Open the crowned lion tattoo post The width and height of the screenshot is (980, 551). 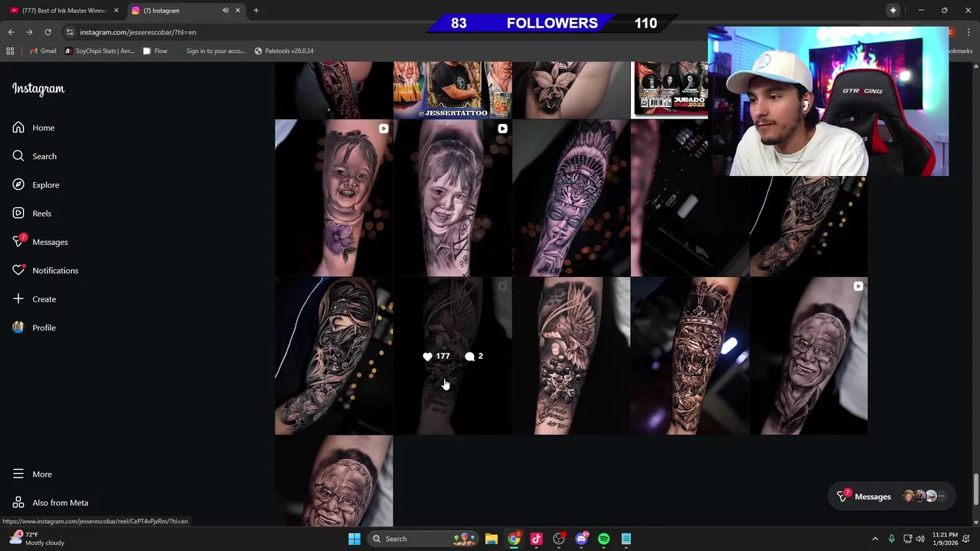(690, 356)
